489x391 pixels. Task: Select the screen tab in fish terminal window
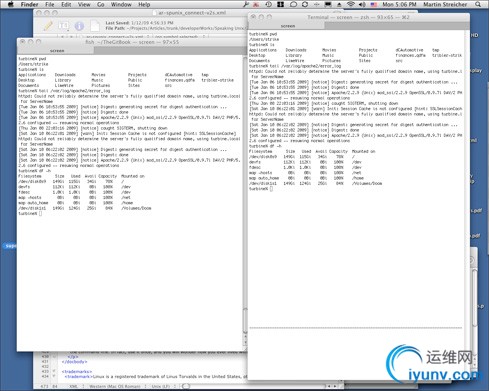(x=57, y=51)
